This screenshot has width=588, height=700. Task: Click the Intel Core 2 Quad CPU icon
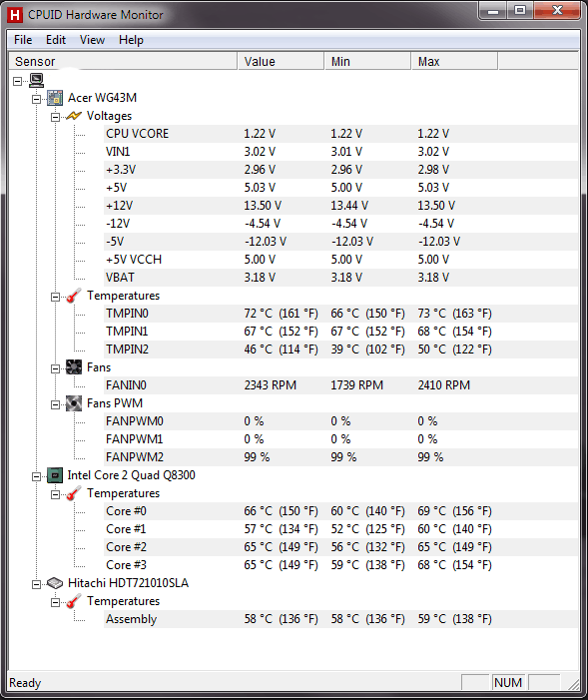tap(55, 475)
